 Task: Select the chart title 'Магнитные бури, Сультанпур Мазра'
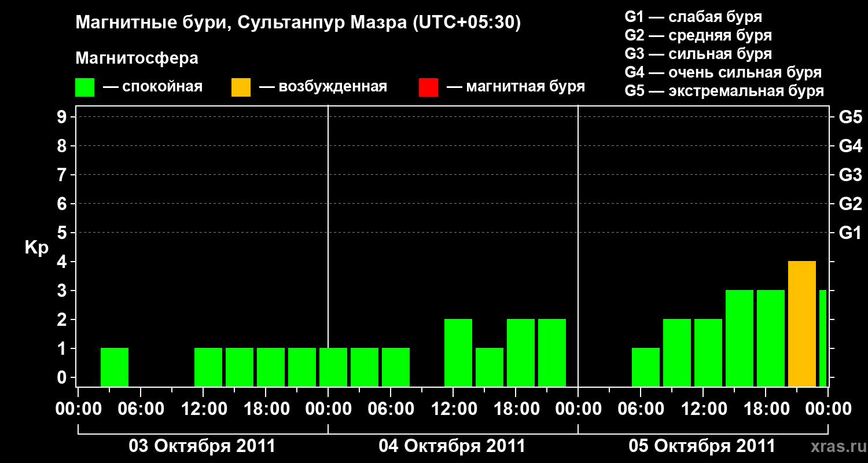[x=240, y=23]
